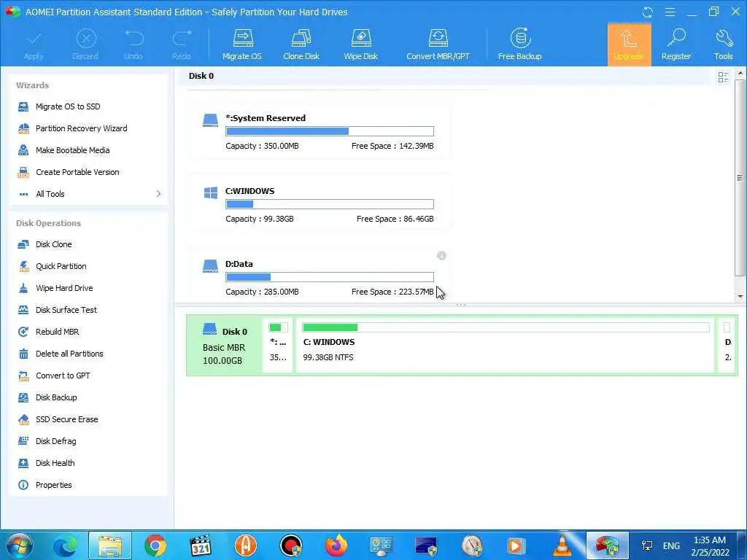Image resolution: width=747 pixels, height=560 pixels.
Task: Click the orange Upgrade button
Action: (629, 44)
